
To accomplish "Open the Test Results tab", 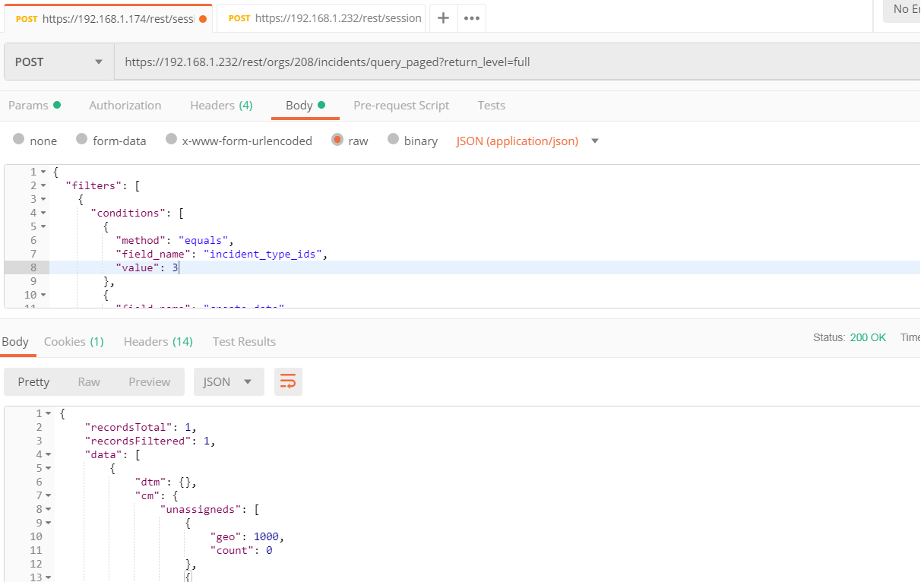I will [244, 341].
